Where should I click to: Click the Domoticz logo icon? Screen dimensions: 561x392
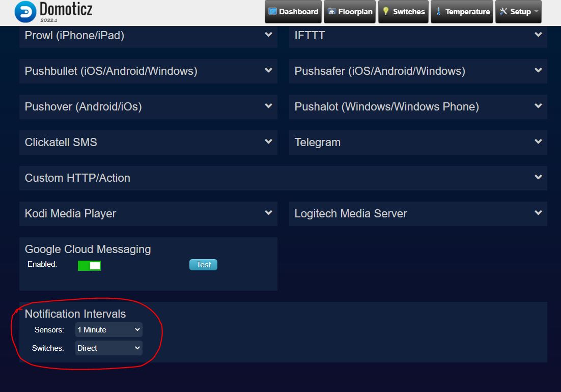[x=25, y=11]
